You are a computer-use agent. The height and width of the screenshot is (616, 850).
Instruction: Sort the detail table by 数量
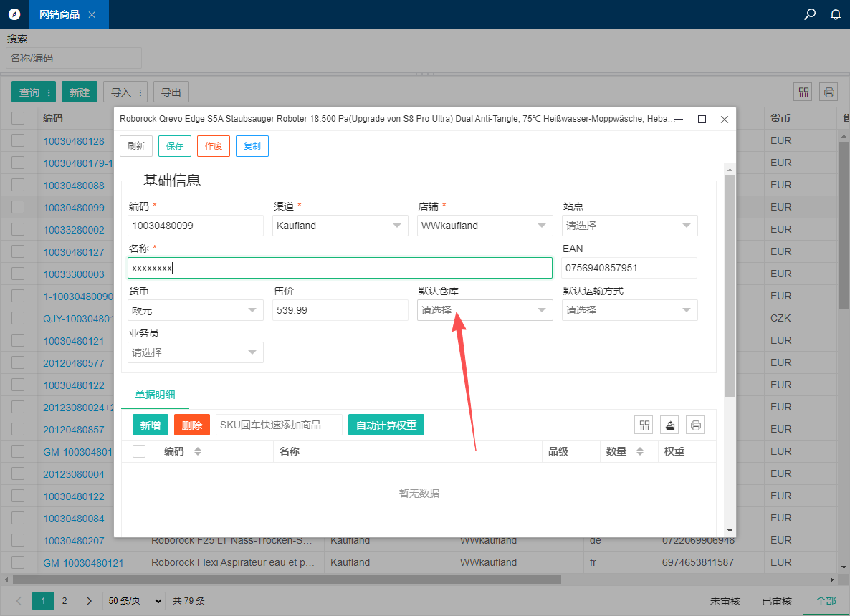click(x=640, y=451)
